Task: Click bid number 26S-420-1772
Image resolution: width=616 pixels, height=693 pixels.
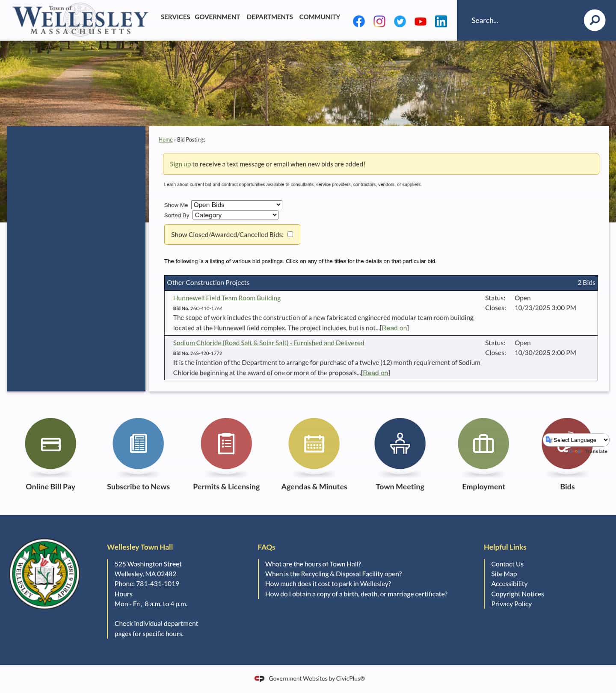Action: pos(206,353)
